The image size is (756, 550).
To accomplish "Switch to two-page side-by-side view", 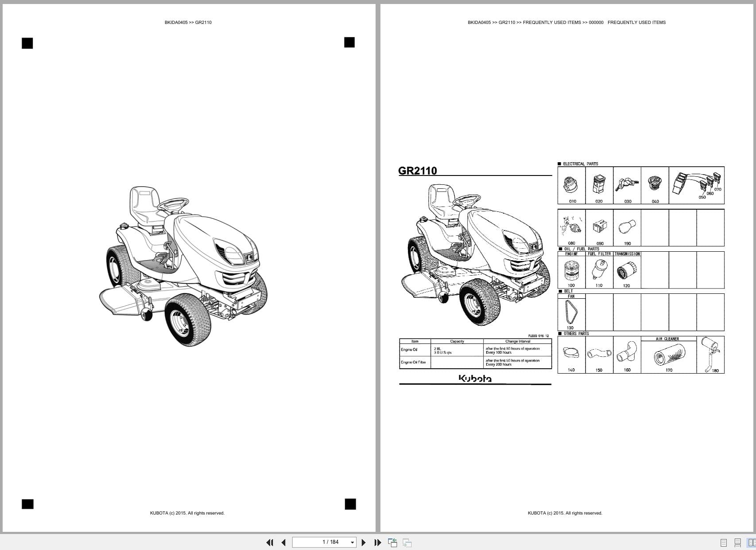I will click(x=752, y=542).
